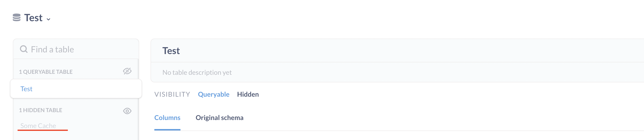
Task: Keep table visibility set to Queryable
Action: click(x=214, y=95)
